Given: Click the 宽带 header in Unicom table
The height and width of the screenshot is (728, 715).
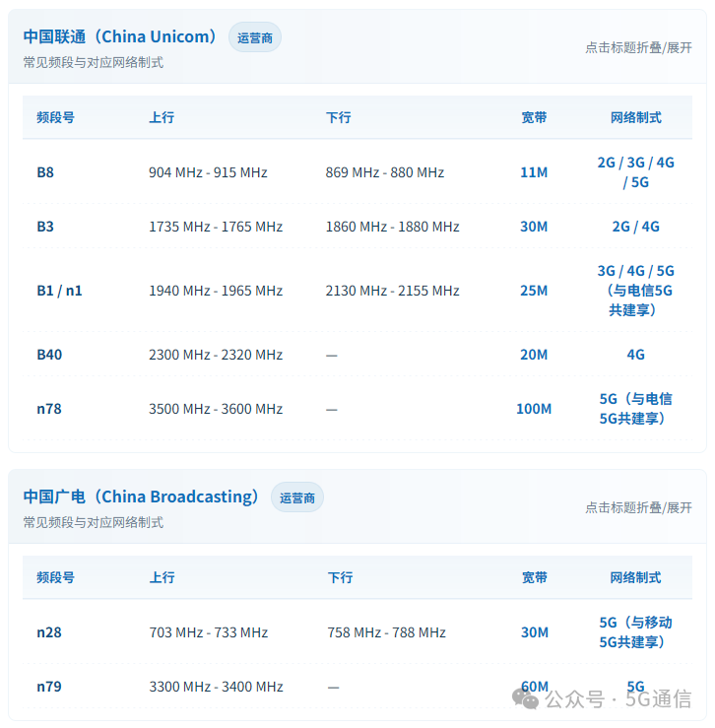Looking at the screenshot, I should point(534,117).
